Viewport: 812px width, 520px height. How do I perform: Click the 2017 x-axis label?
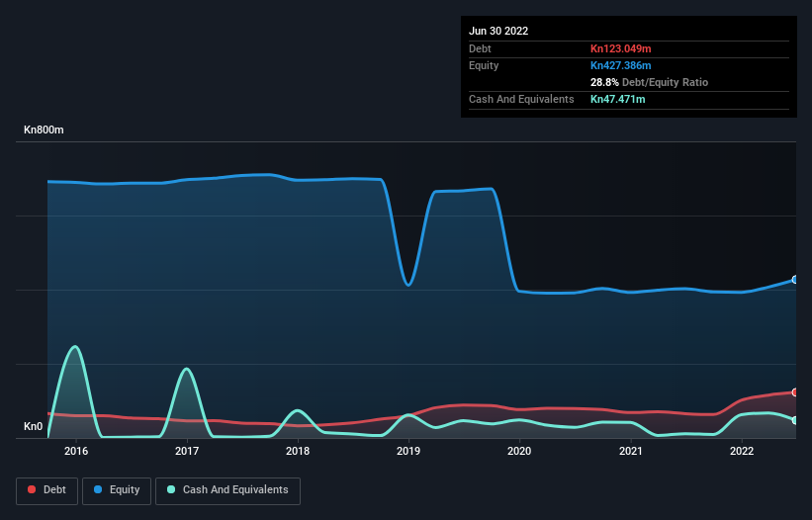(x=187, y=451)
